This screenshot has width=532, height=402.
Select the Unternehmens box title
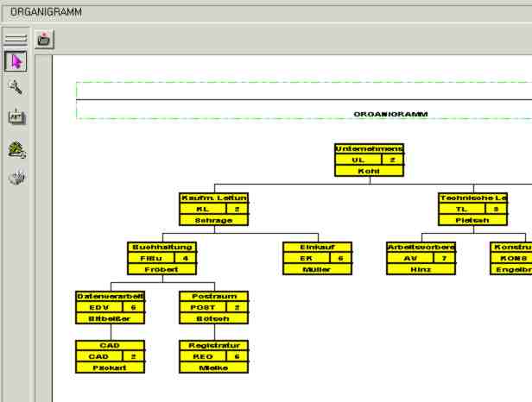369,148
